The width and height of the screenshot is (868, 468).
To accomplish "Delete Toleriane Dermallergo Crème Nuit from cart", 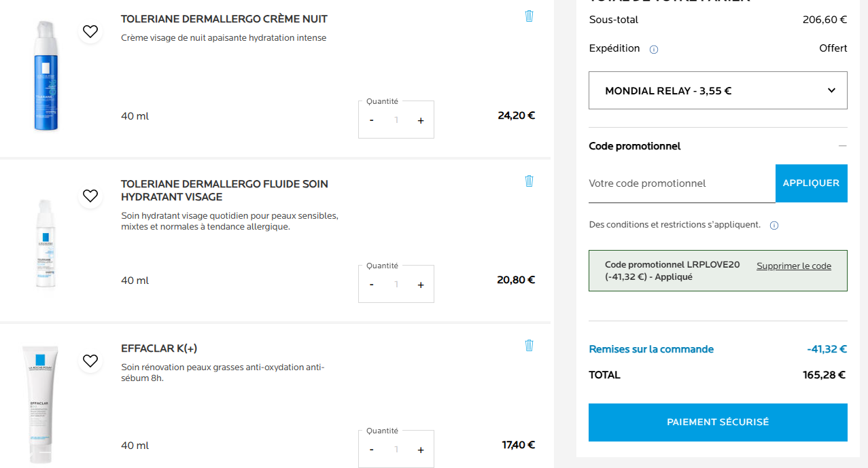I will 529,16.
